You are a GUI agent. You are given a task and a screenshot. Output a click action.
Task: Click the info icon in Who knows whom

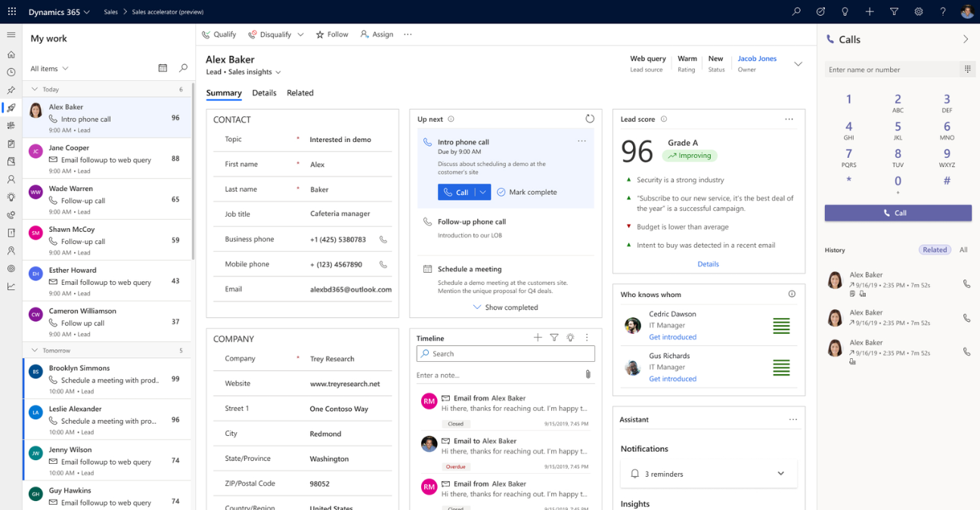click(792, 294)
